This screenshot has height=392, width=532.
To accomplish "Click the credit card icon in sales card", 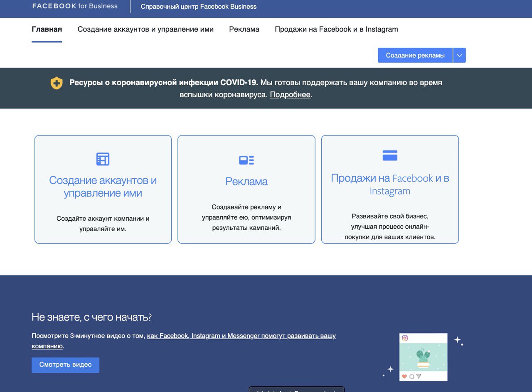I will click(x=390, y=155).
